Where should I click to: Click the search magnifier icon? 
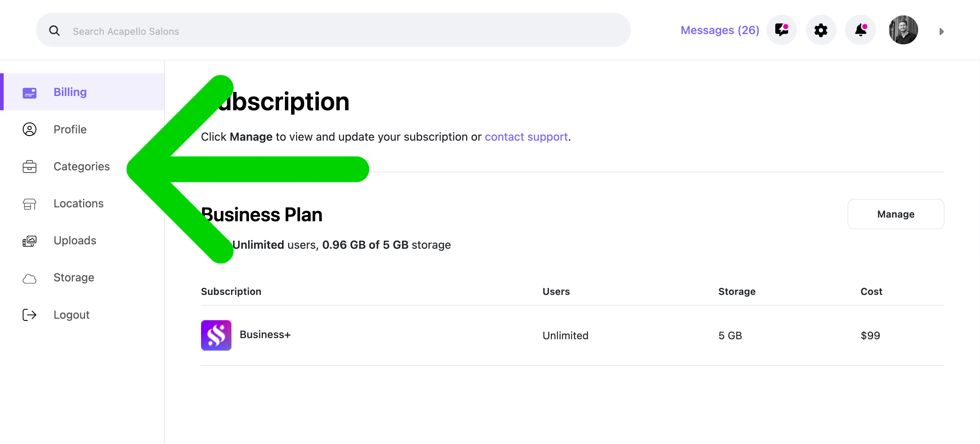pos(55,31)
